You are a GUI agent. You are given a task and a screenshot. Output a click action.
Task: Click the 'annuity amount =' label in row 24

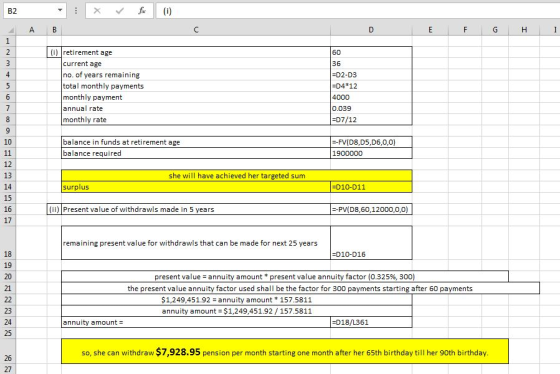click(196, 322)
